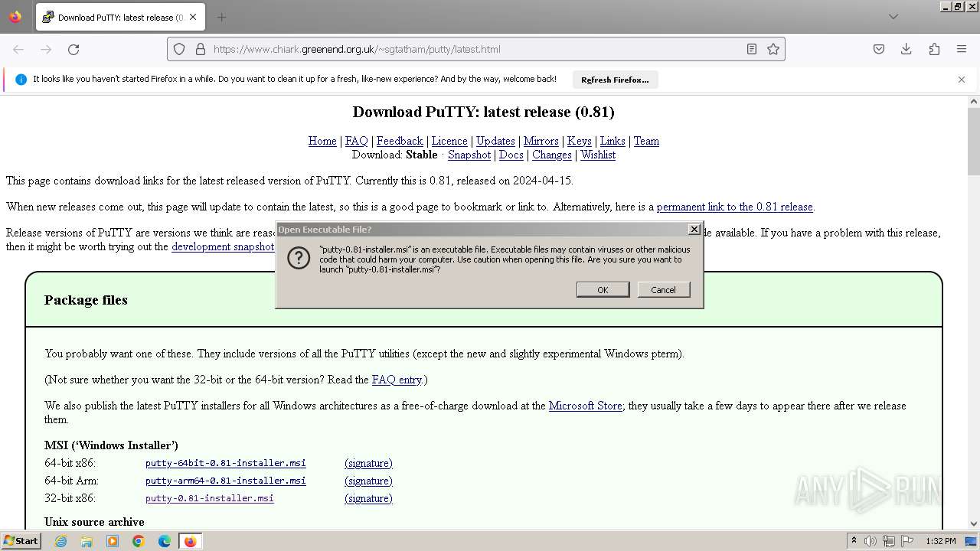
Task: Open the Home link
Action: click(322, 141)
